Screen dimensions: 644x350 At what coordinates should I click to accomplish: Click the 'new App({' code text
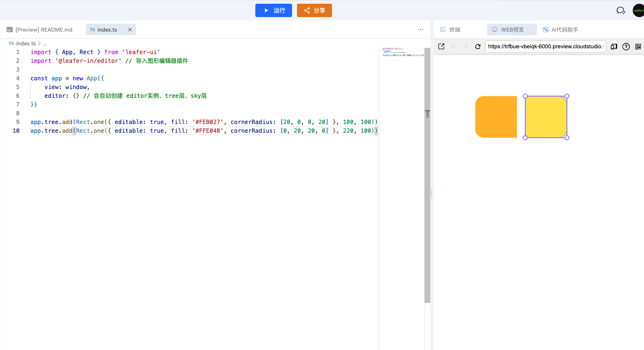(x=88, y=78)
